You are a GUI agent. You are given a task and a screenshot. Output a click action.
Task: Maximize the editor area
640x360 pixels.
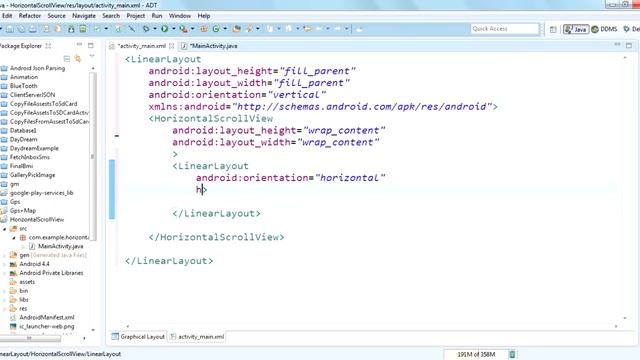(x=629, y=45)
